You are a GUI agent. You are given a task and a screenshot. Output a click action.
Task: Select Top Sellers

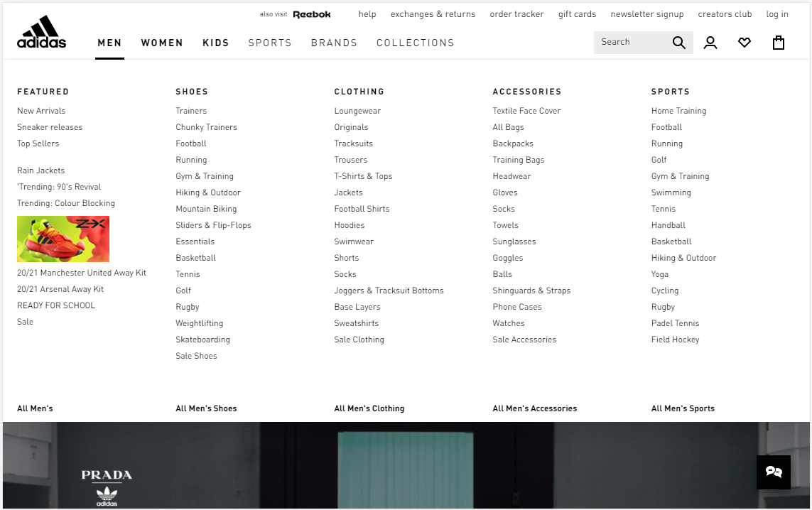click(38, 143)
